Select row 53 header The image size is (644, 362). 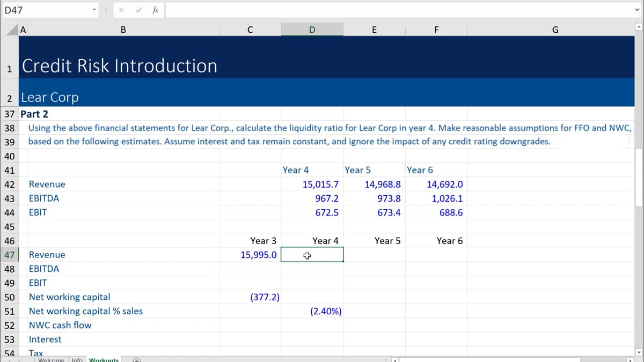click(9, 339)
